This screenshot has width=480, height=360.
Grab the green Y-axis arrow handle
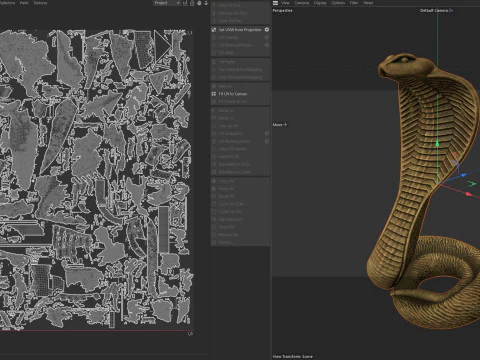point(437,144)
